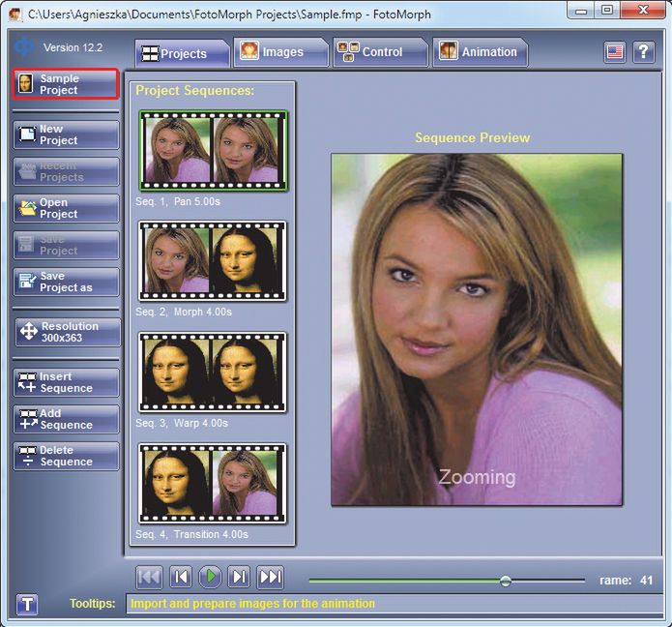Maximize the FotoMorph window
The height and width of the screenshot is (627, 672).
[x=606, y=10]
